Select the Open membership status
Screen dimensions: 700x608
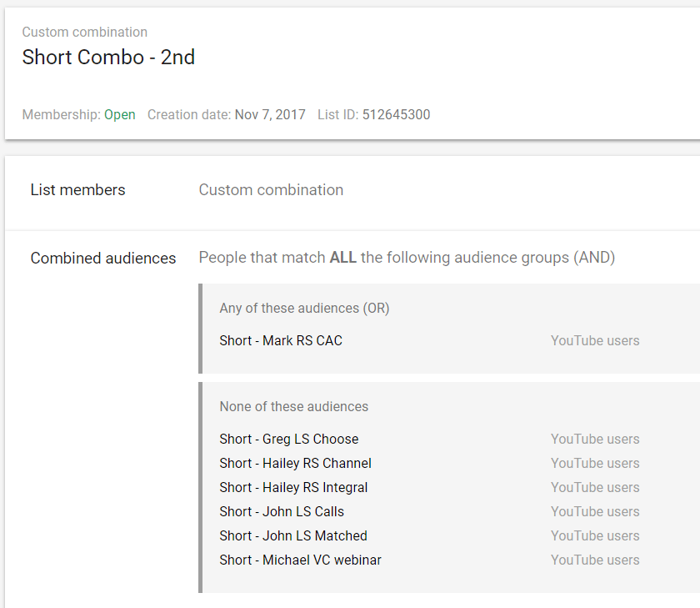point(120,115)
